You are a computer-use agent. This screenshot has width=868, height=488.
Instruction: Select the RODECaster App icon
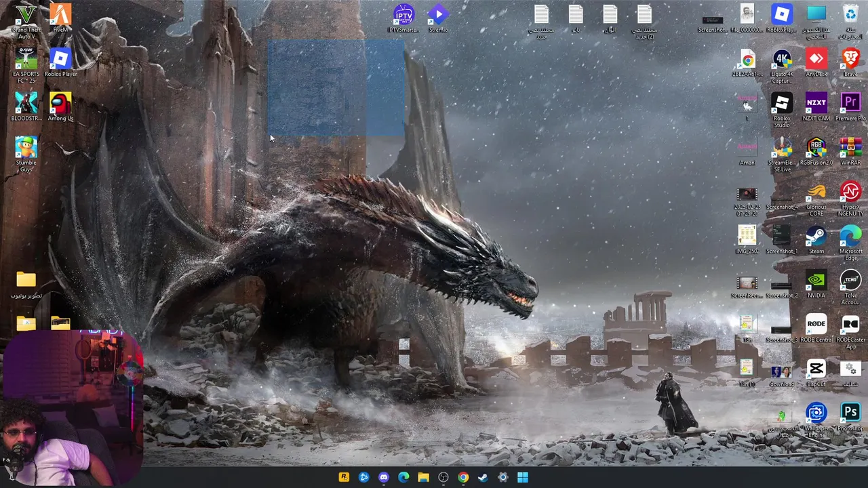[850, 331]
